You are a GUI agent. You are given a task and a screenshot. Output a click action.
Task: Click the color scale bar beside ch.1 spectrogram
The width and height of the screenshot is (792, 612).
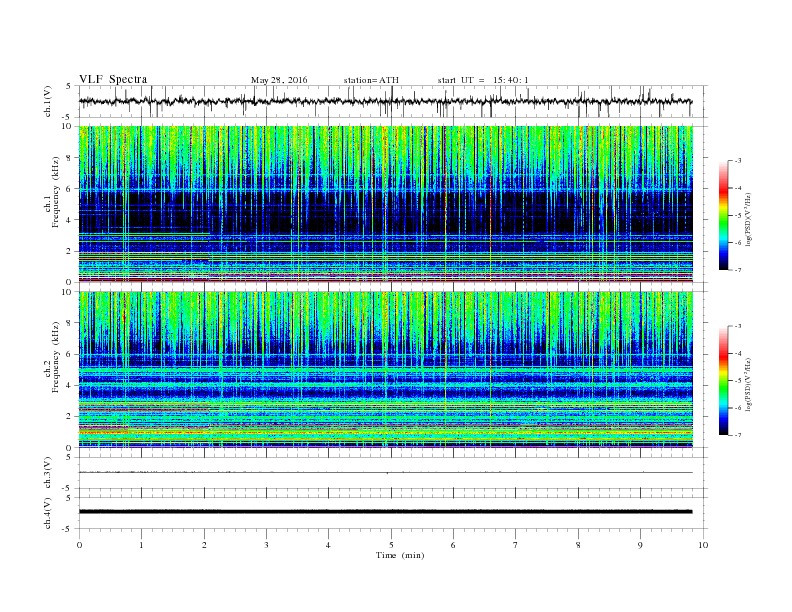(723, 215)
